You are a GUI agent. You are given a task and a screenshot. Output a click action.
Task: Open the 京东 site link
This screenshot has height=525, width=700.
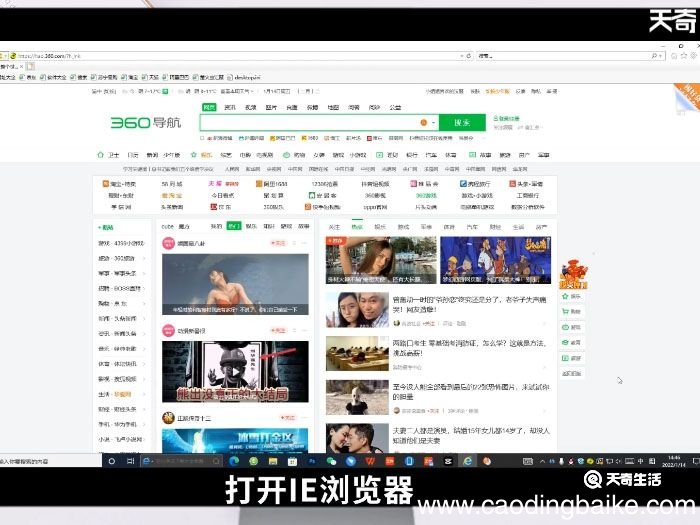[x=221, y=207]
